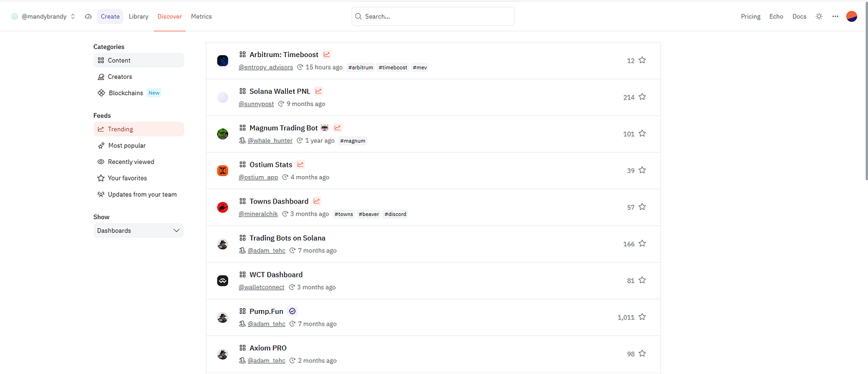The width and height of the screenshot is (868, 374).
Task: Filter by the #magnum tag
Action: point(353,141)
